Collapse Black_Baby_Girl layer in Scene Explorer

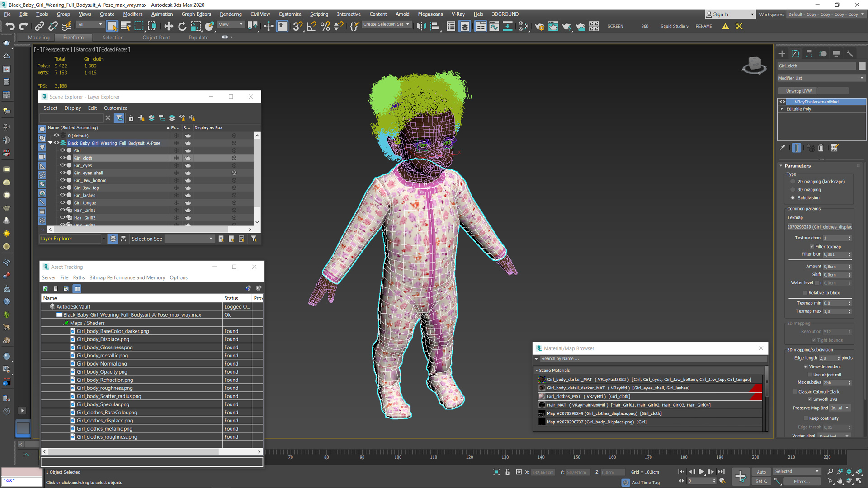(50, 143)
